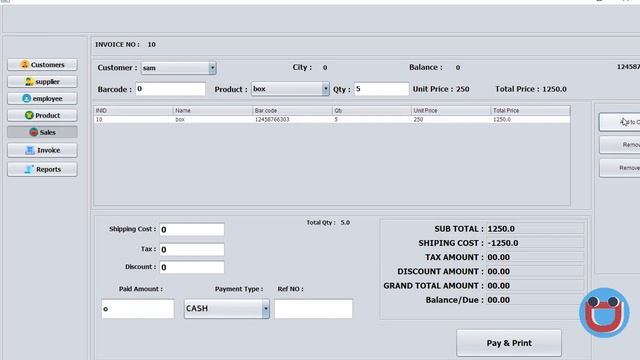Open the Reports section
640x360 pixels.
pos(42,169)
